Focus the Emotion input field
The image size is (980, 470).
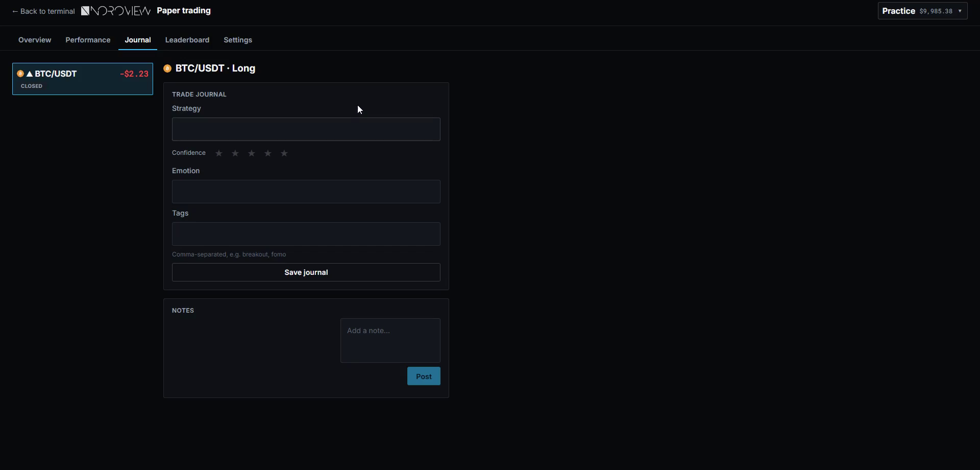[x=306, y=192]
